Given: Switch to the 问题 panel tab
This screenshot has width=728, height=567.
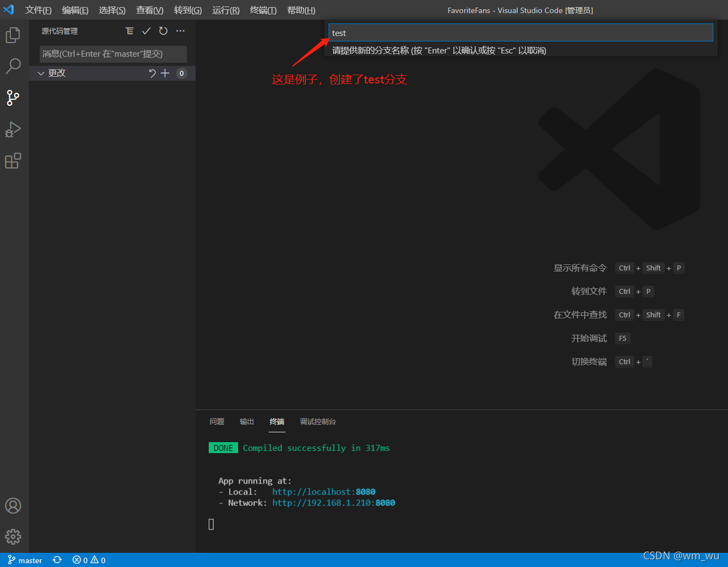Looking at the screenshot, I should click(217, 421).
